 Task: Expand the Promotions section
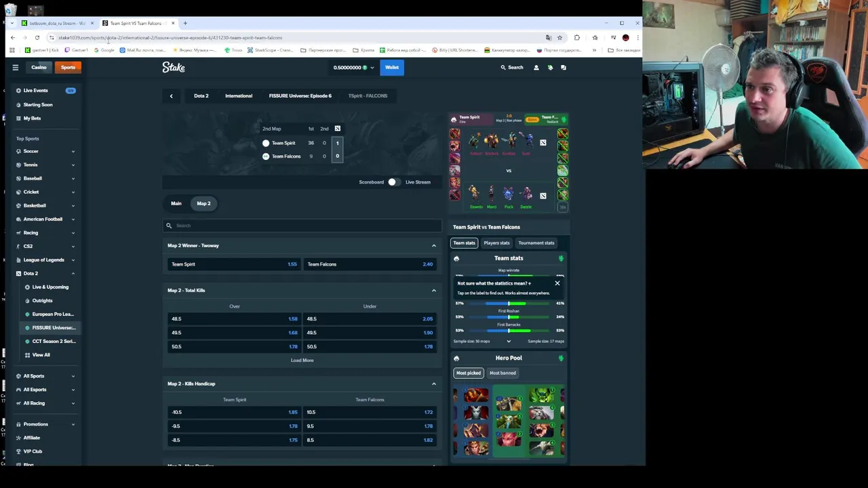tap(73, 424)
